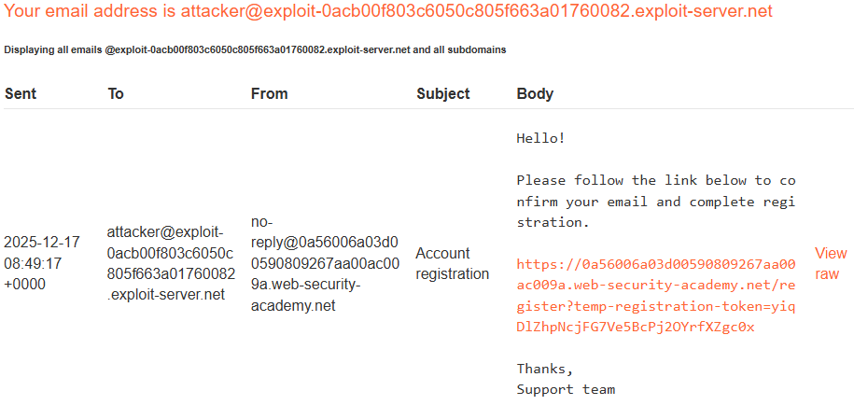
Task: Click the 'Your email address is' heading
Action: (x=90, y=10)
